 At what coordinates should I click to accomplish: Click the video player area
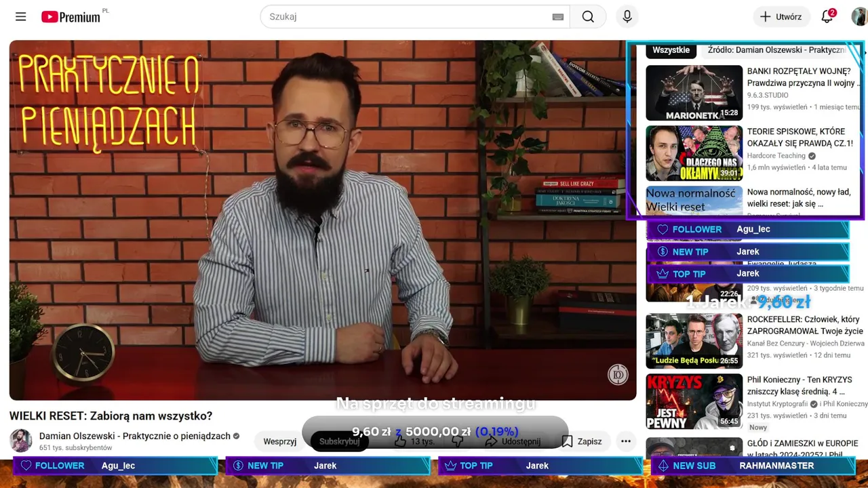[x=323, y=220]
